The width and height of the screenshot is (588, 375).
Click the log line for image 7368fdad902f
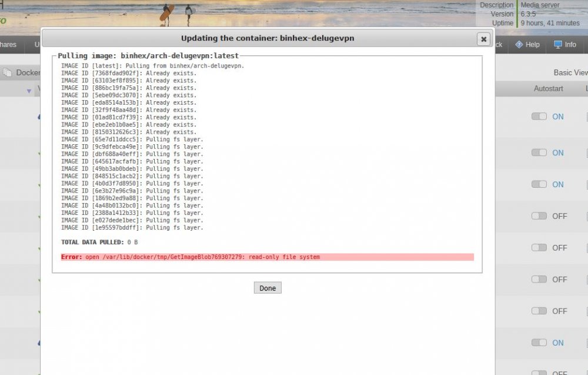(129, 73)
